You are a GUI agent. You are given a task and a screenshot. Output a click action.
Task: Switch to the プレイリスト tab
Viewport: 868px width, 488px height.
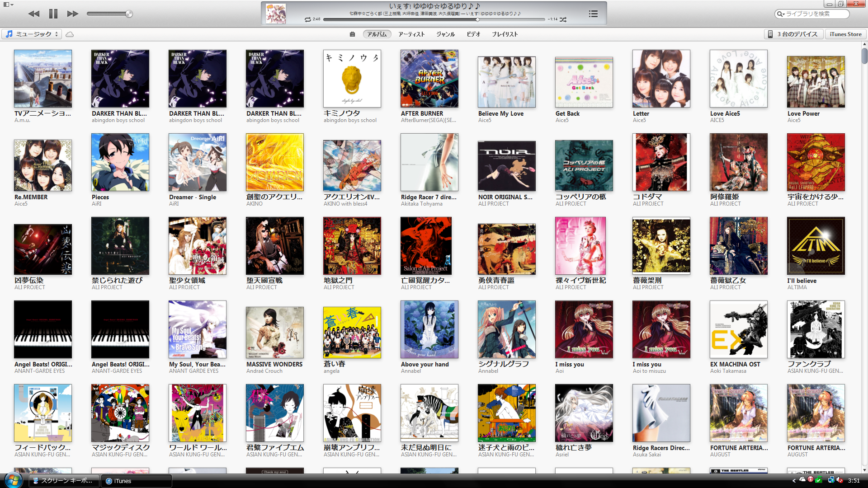(505, 34)
